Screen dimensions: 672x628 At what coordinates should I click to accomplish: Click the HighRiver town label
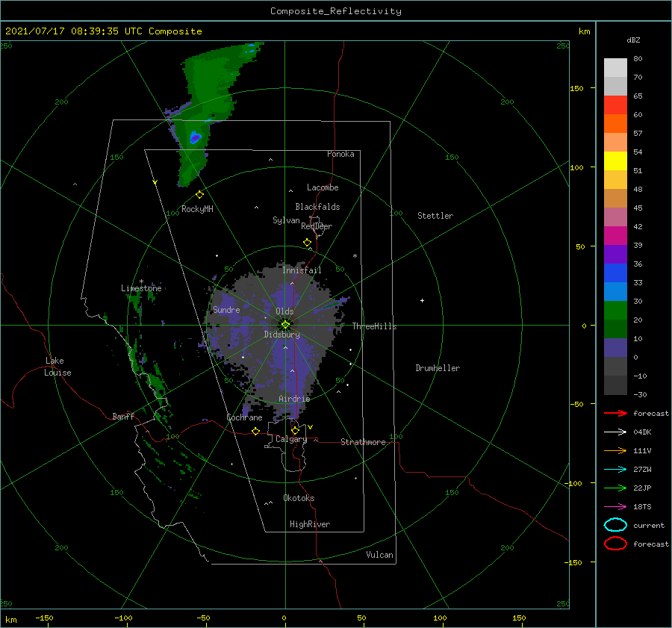pos(310,524)
